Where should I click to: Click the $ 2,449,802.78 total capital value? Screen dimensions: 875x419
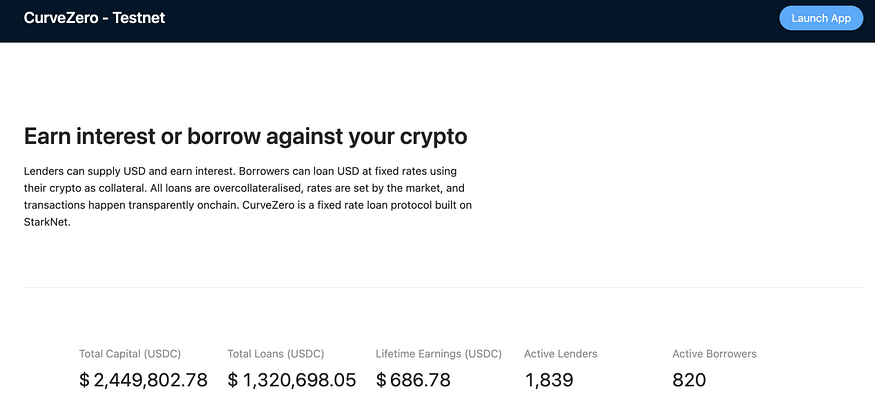(x=143, y=380)
